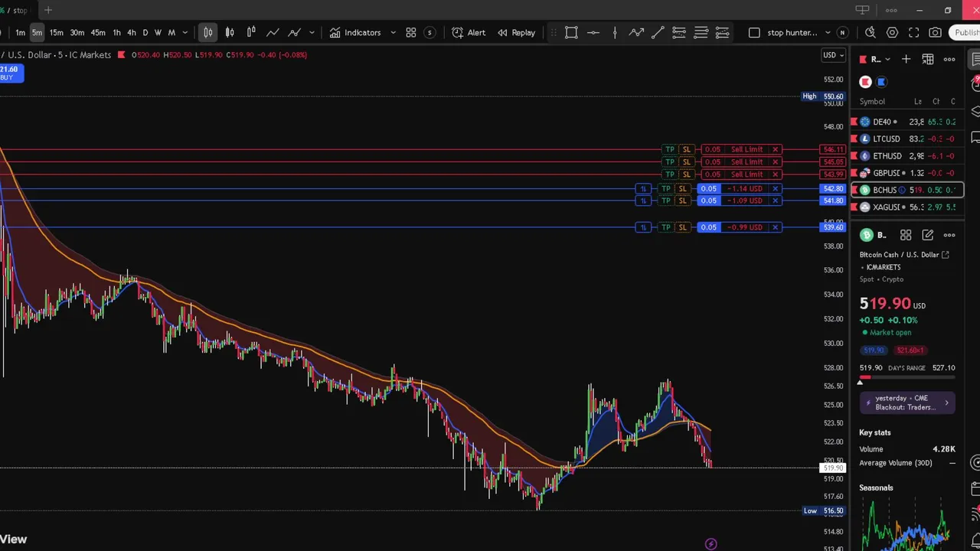Toggle the stop hunter layout checkbox

[754, 32]
